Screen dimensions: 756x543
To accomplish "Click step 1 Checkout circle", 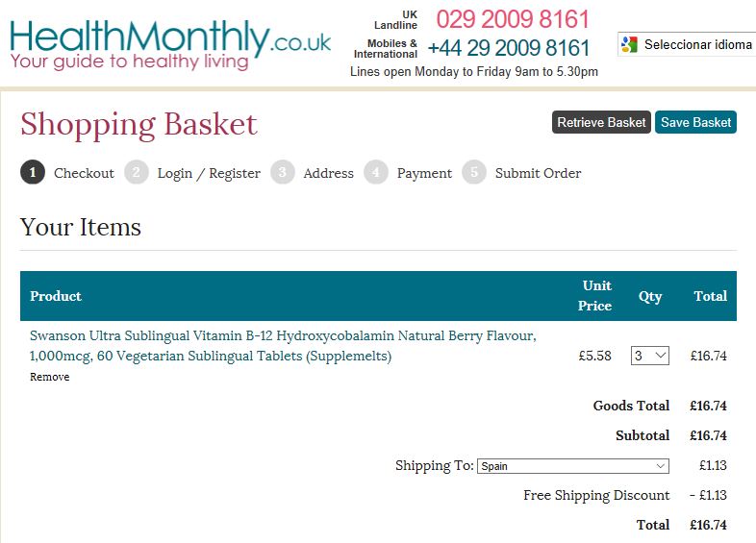I will pos(33,173).
